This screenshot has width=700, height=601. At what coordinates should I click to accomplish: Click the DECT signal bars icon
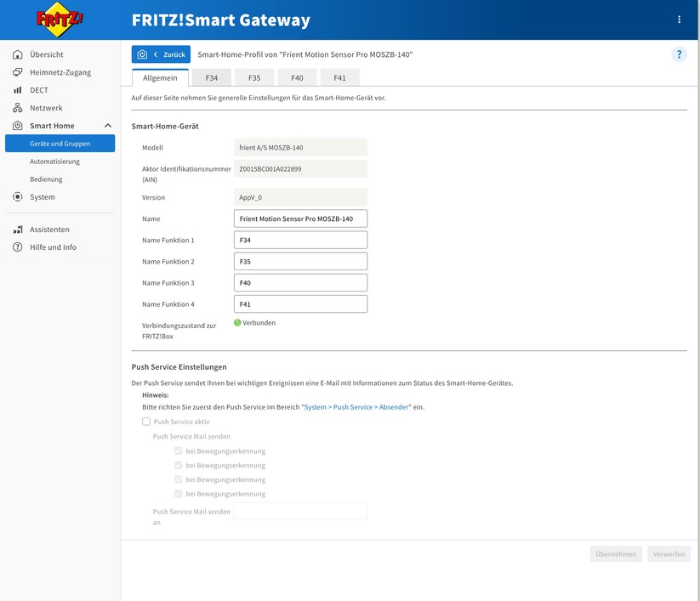tap(19, 89)
